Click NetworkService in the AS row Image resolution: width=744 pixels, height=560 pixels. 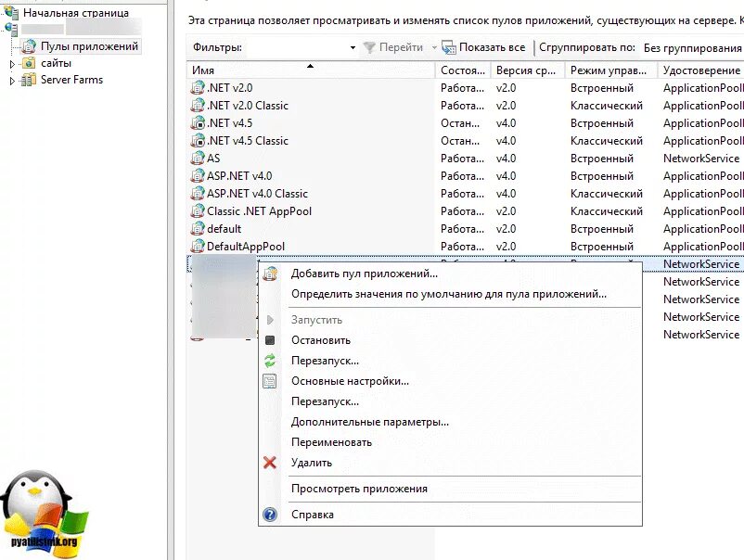click(x=701, y=159)
